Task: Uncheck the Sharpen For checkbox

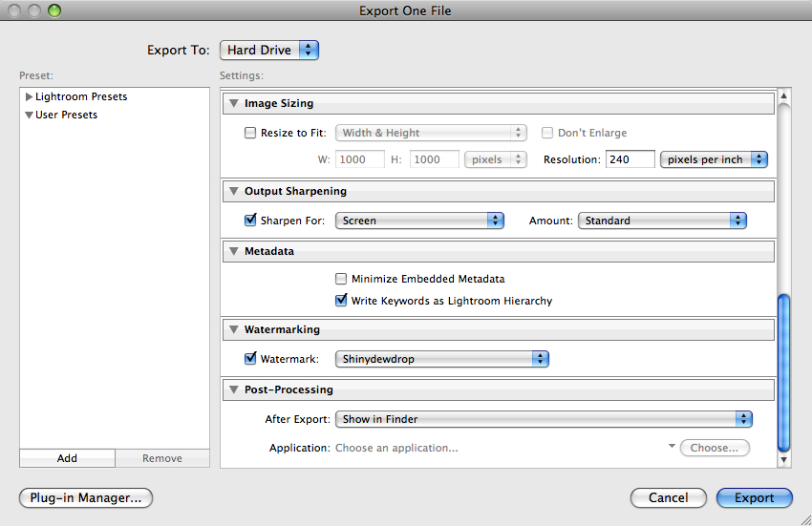Action: 251,221
